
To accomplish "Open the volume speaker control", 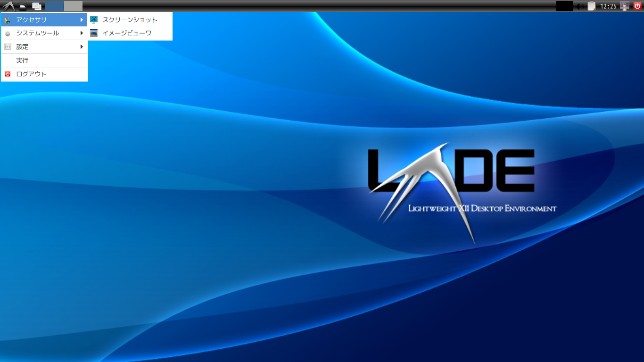I will click(580, 6).
